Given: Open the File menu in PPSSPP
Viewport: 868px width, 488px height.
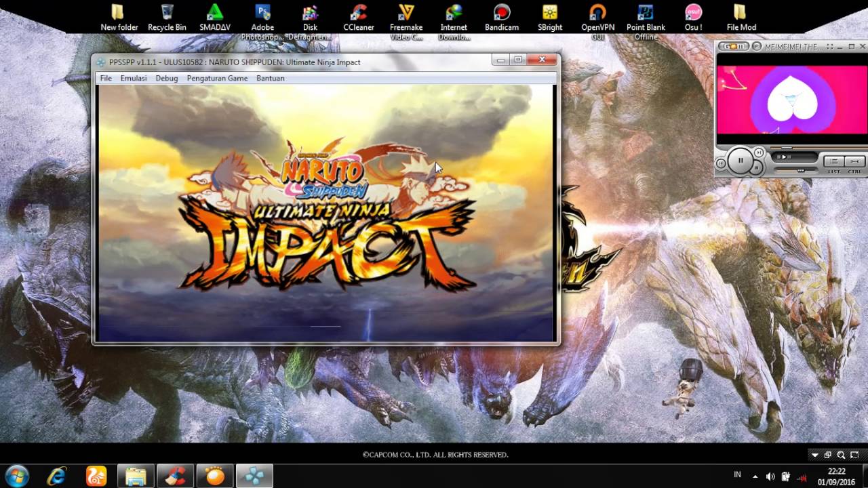Looking at the screenshot, I should 106,78.
